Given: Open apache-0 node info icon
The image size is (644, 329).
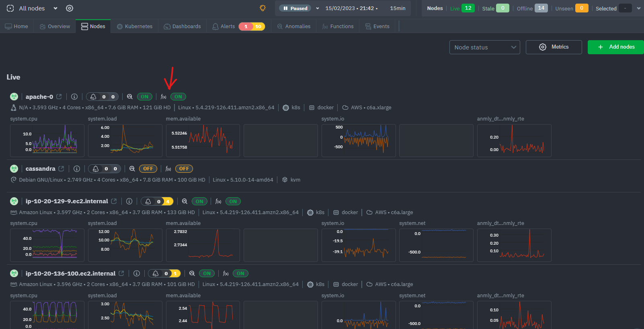Looking at the screenshot, I should click(x=74, y=97).
